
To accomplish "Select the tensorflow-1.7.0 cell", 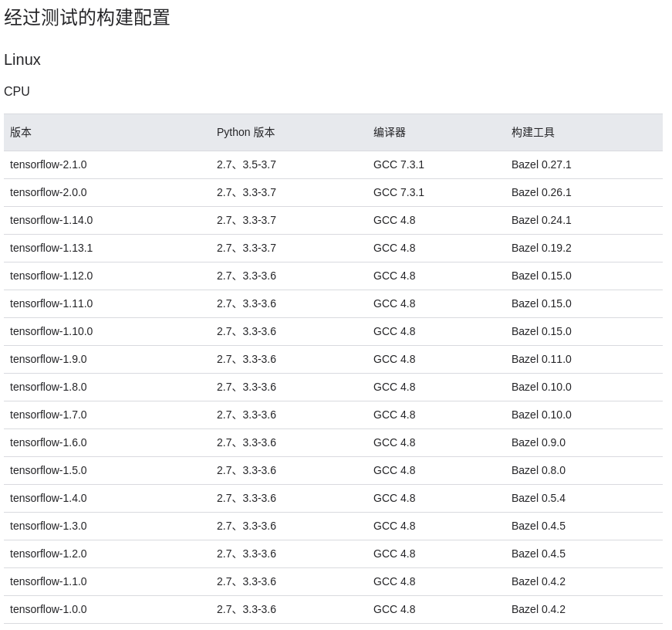I will pyautogui.click(x=49, y=415).
